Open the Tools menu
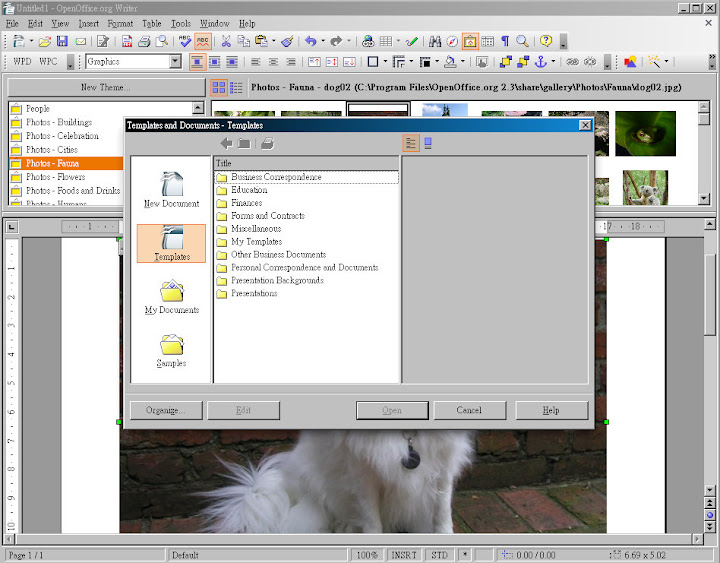This screenshot has height=563, width=720. point(180,23)
